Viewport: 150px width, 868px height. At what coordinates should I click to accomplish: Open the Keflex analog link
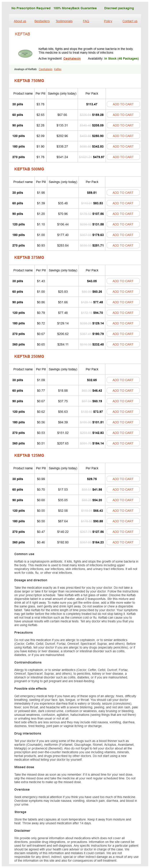tap(58, 69)
